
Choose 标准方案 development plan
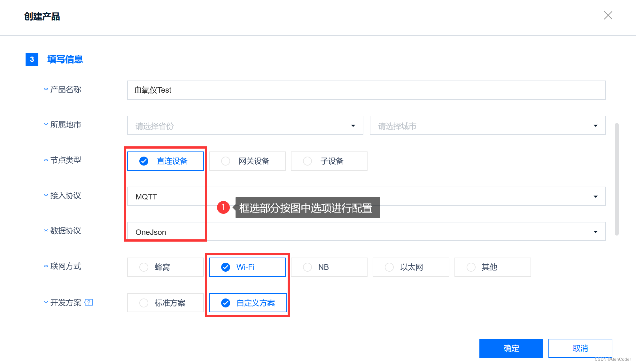(x=165, y=303)
